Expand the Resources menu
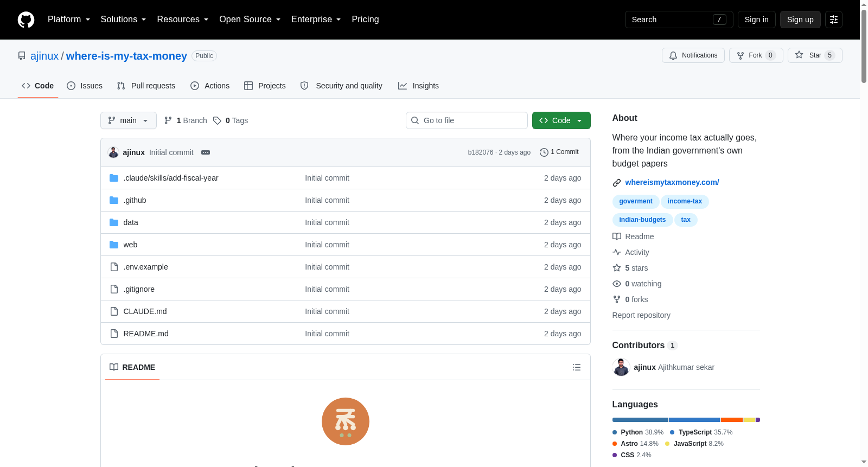868x467 pixels. pos(182,20)
